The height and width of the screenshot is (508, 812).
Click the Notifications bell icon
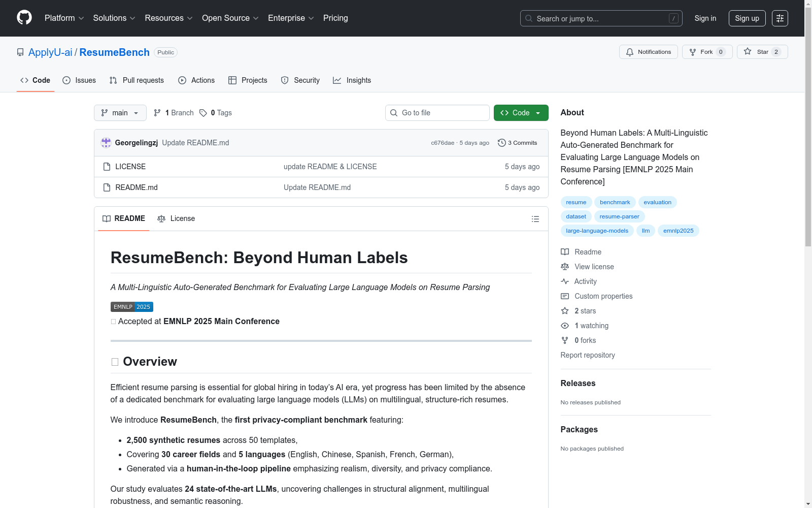[630, 52]
